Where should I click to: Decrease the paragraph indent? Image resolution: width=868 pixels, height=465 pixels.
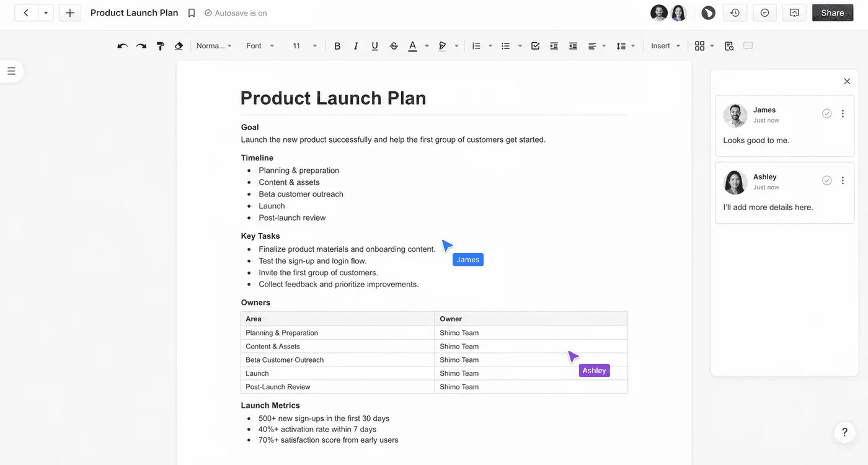[x=573, y=46]
